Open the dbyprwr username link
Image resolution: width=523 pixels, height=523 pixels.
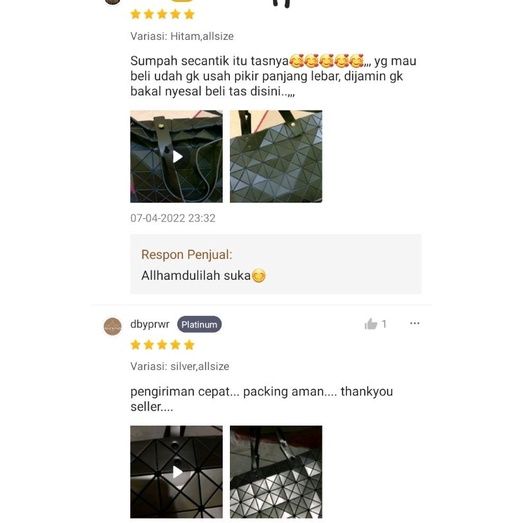tap(150, 324)
